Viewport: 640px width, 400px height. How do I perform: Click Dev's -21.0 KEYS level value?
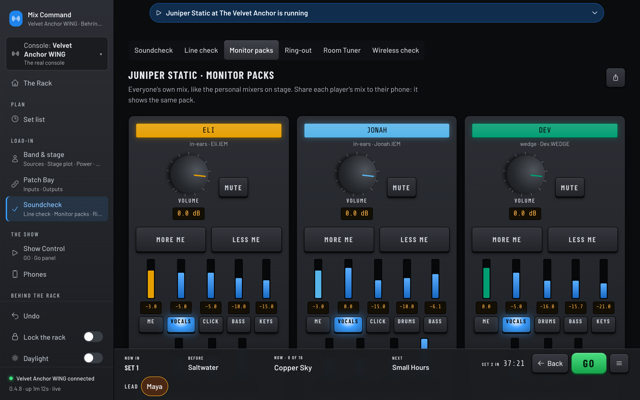click(603, 307)
